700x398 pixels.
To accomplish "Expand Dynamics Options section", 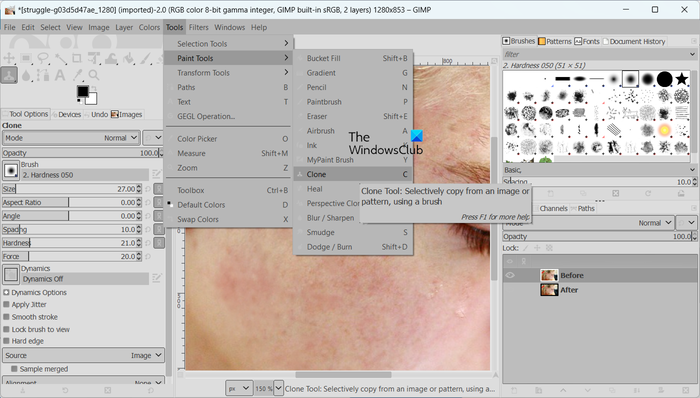I will (x=6, y=293).
